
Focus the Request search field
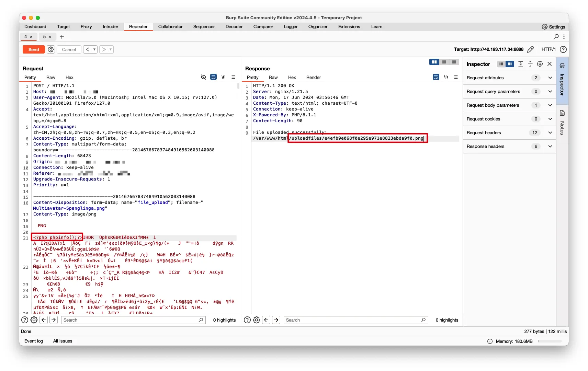tap(133, 320)
